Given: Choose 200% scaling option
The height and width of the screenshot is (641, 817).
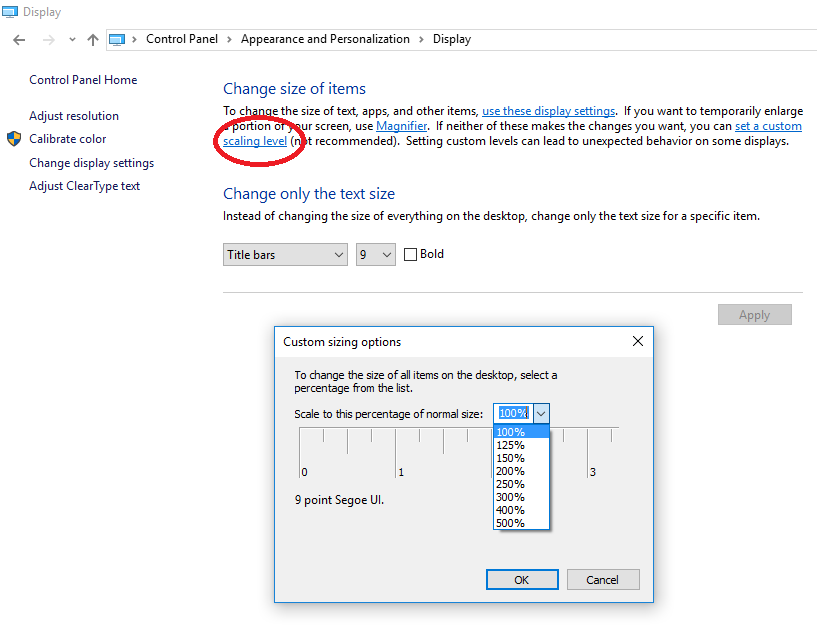Looking at the screenshot, I should [521, 471].
